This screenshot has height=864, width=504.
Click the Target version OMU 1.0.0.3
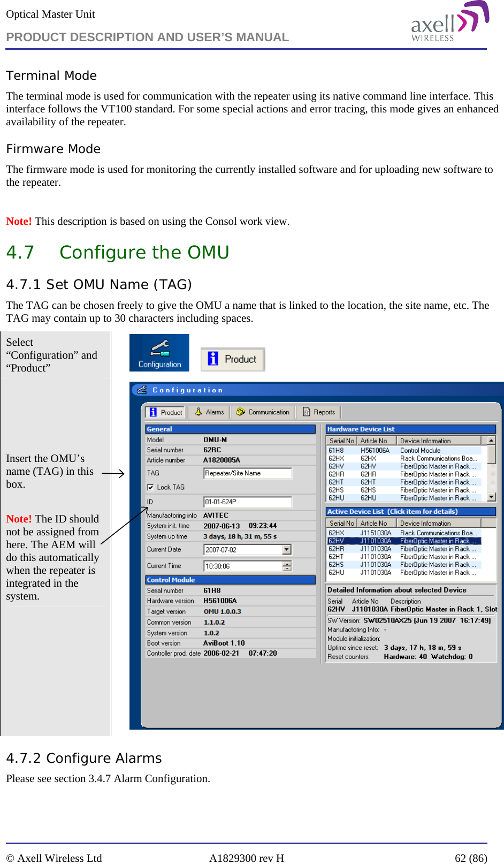pyautogui.click(x=222, y=612)
